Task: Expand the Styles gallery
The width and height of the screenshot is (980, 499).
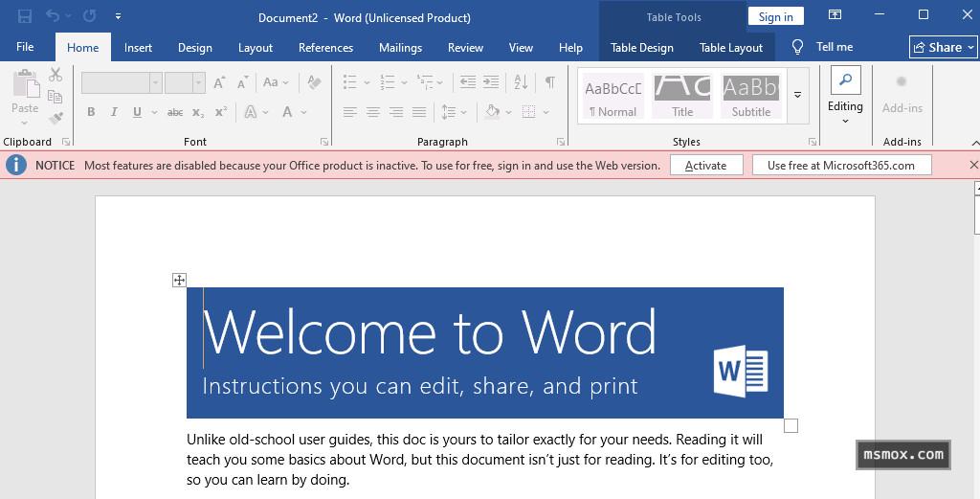Action: pyautogui.click(x=797, y=96)
